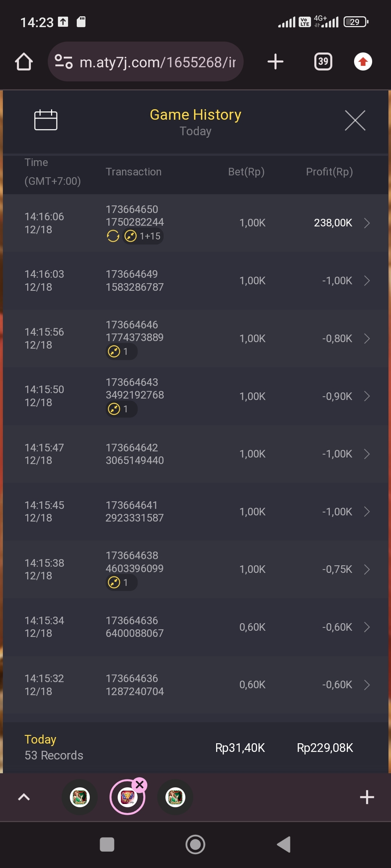Expand details for the 238,00K profit record

(x=367, y=223)
